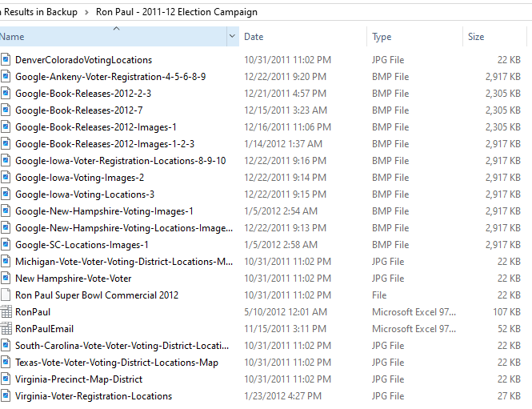Click the DenverColoradoVotingLocations JPG file icon
Image resolution: width=532 pixels, height=409 pixels.
point(5,60)
